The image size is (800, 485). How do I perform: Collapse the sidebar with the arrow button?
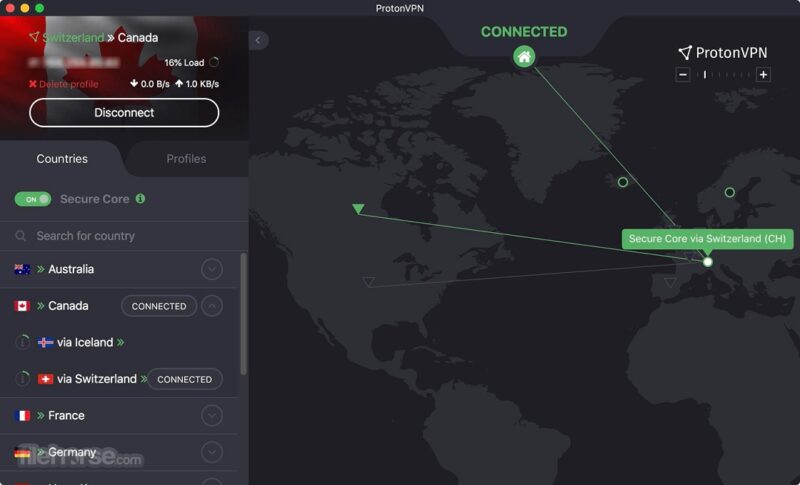pos(259,40)
